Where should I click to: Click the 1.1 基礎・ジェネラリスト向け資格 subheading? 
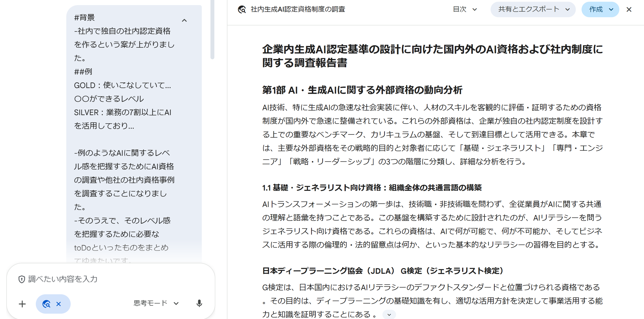[372, 188]
